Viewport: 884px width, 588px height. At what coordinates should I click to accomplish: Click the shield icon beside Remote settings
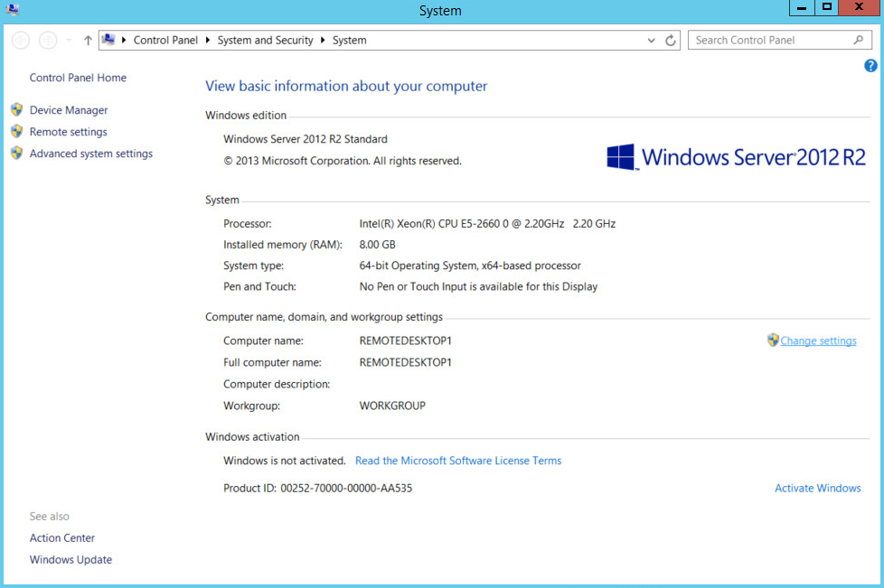coord(16,131)
